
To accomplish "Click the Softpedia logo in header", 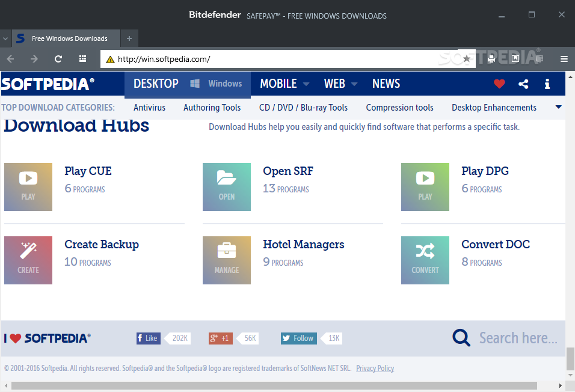I will [x=48, y=84].
